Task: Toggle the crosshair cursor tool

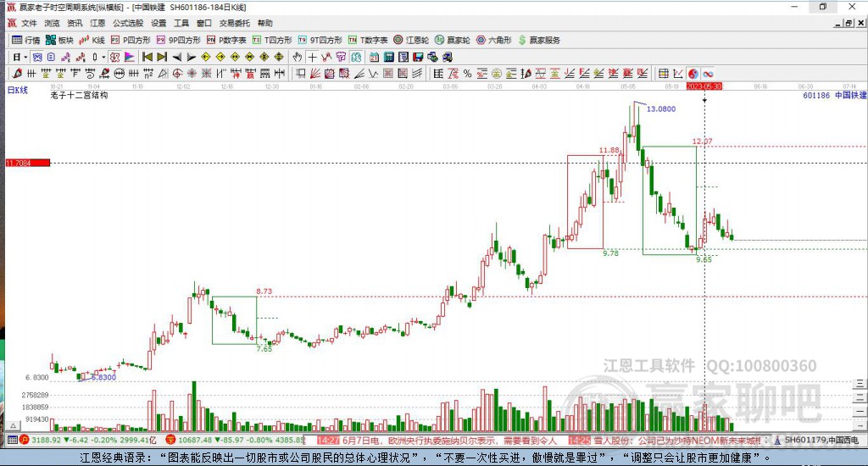Action: (x=313, y=57)
